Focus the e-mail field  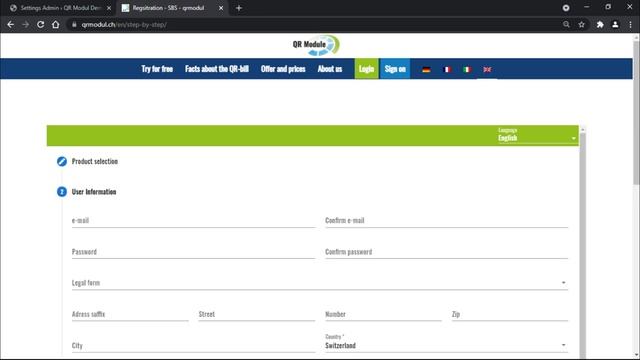click(193, 221)
